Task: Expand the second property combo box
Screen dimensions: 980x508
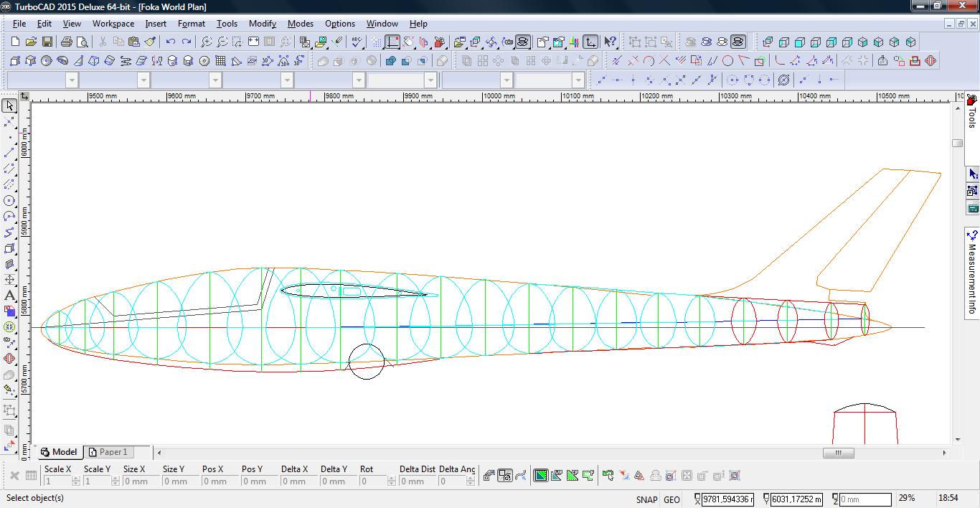Action: click(143, 80)
